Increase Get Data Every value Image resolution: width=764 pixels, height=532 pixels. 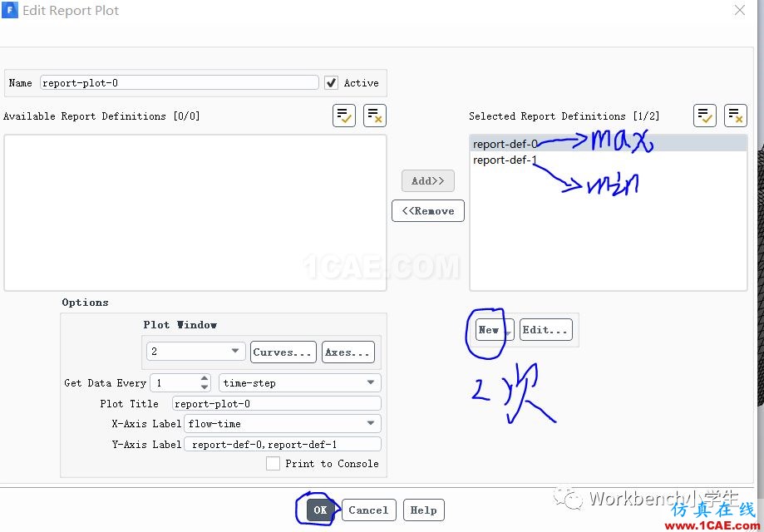(x=205, y=378)
